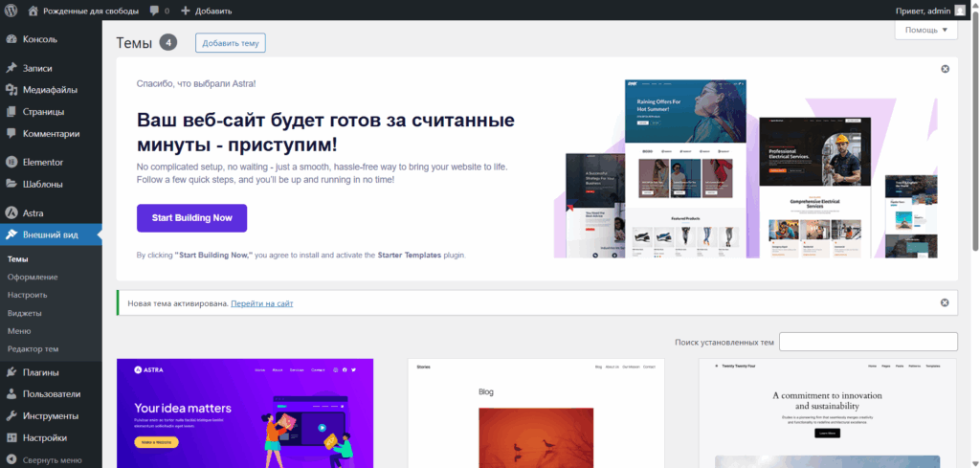Open Медиафайлы media library
The image size is (980, 468).
50,90
